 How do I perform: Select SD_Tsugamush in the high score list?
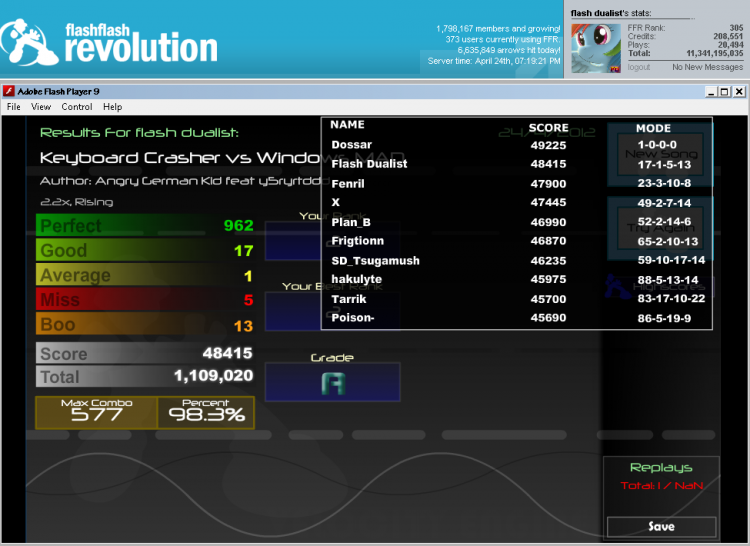(375, 261)
